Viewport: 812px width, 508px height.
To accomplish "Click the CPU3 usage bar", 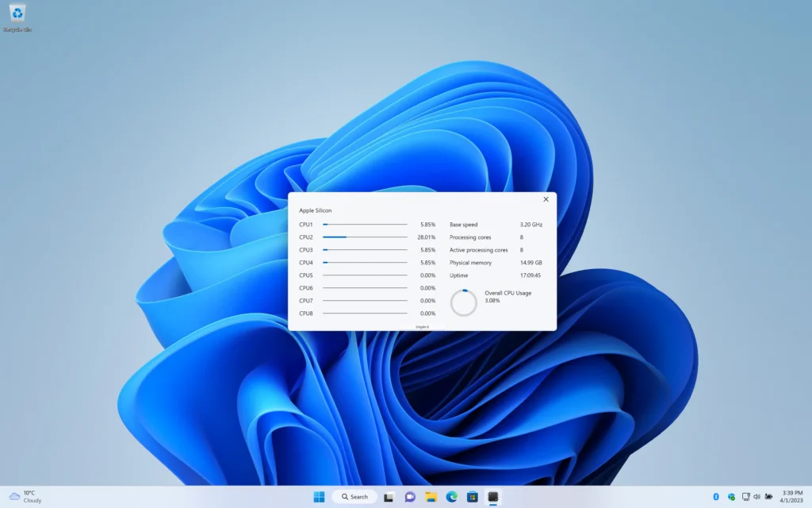I will pos(365,250).
